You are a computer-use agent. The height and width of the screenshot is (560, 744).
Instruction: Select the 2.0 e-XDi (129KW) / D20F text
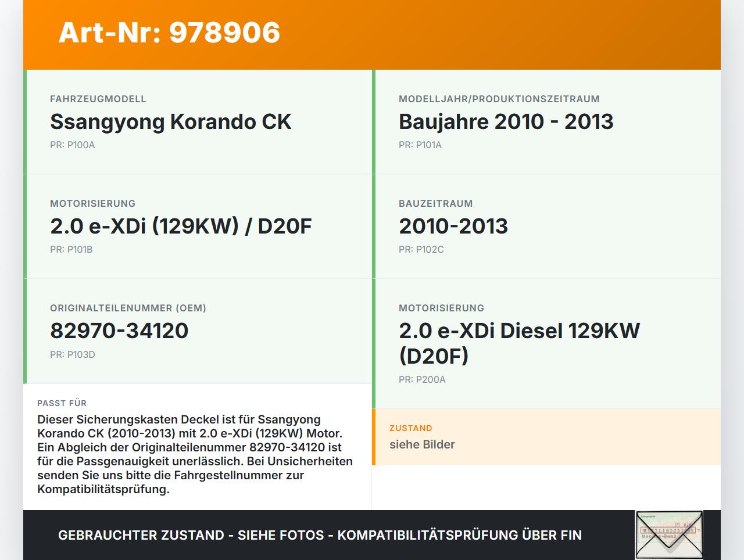click(181, 227)
